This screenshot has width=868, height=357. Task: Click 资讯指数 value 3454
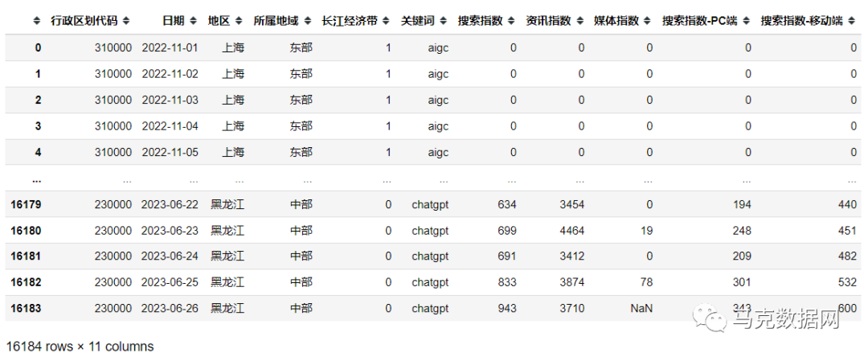coord(572,205)
